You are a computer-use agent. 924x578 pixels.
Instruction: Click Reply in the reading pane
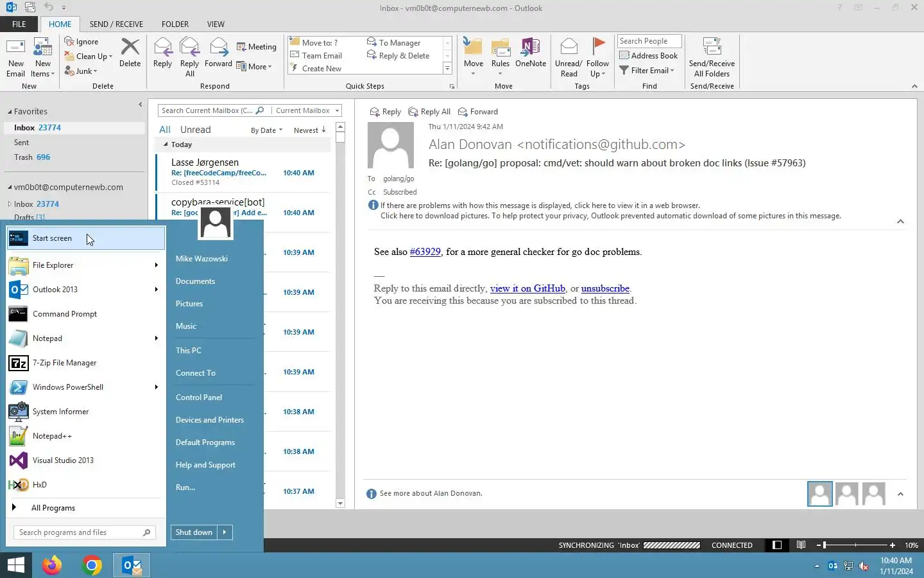pyautogui.click(x=386, y=112)
